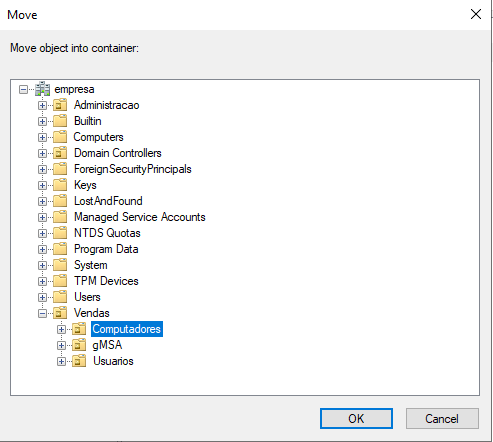Image resolution: width=493 pixels, height=442 pixels.
Task: Click the Computadores OU folder icon
Action: pos(79,329)
